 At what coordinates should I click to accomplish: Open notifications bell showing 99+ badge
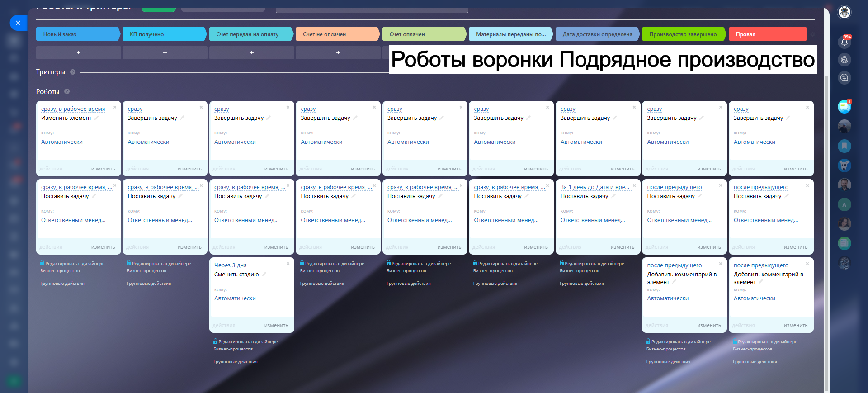point(844,42)
